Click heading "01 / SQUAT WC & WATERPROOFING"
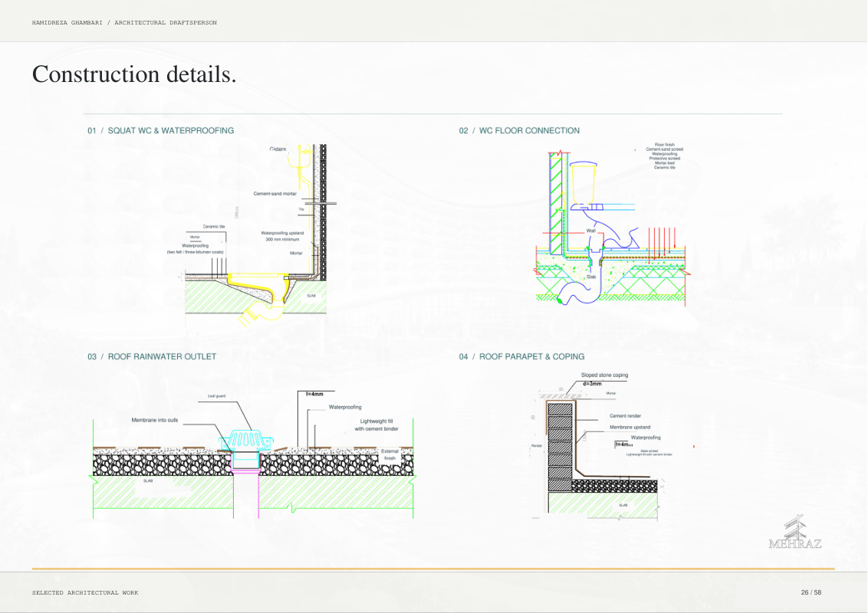 pos(160,130)
